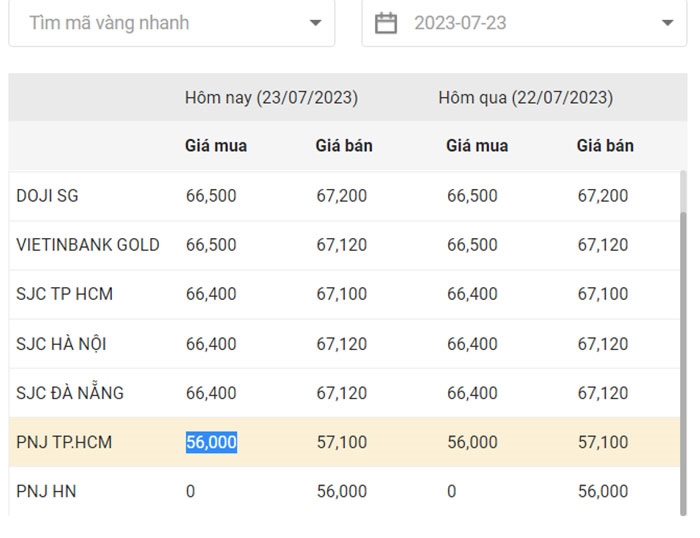Focus the "Tìm mã vàng nhanh" search field

pyautogui.click(x=171, y=23)
